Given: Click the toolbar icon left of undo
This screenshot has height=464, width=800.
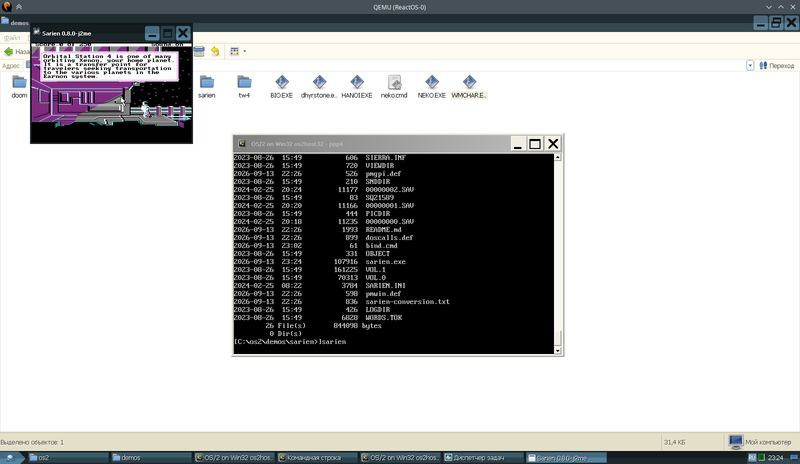Looking at the screenshot, I should point(199,51).
